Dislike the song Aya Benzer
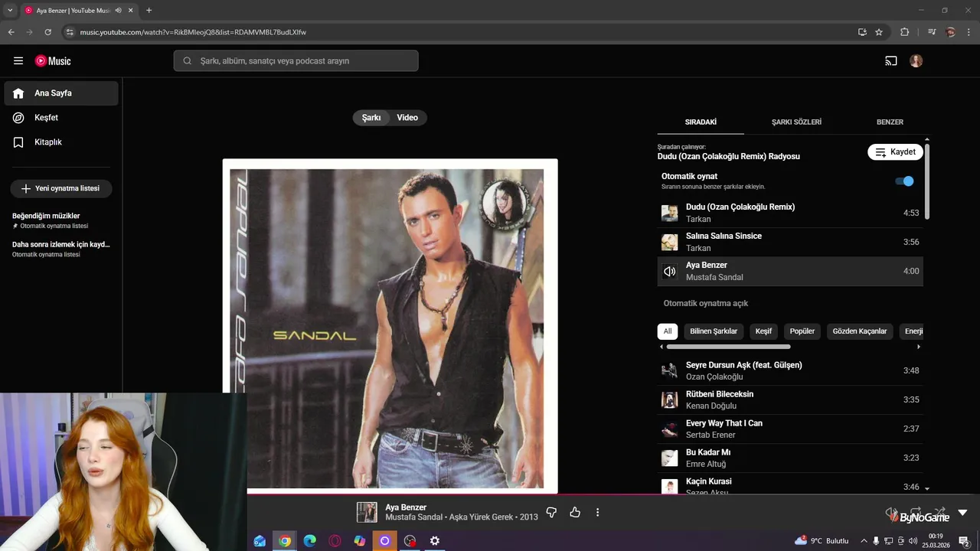Screen dimensions: 980x551 551,512
